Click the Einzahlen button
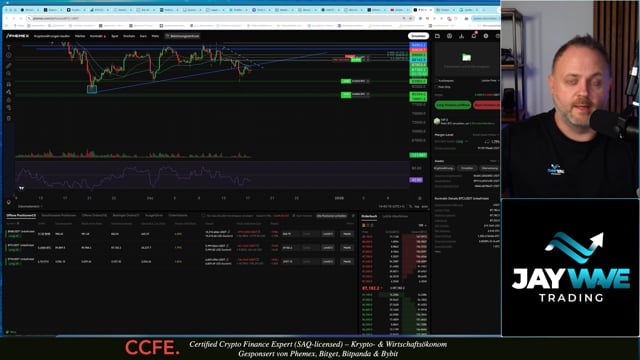The width and height of the screenshot is (640, 360). (x=418, y=36)
